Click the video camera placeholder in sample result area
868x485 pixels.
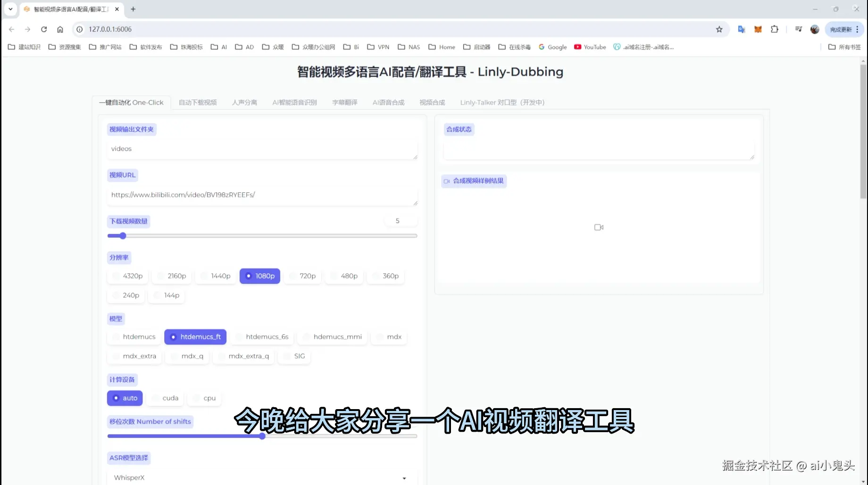tap(599, 227)
